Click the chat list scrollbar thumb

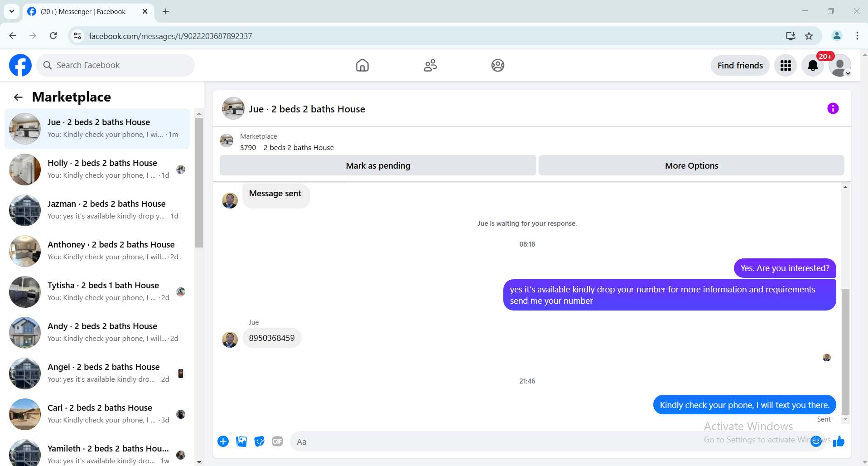[x=199, y=183]
